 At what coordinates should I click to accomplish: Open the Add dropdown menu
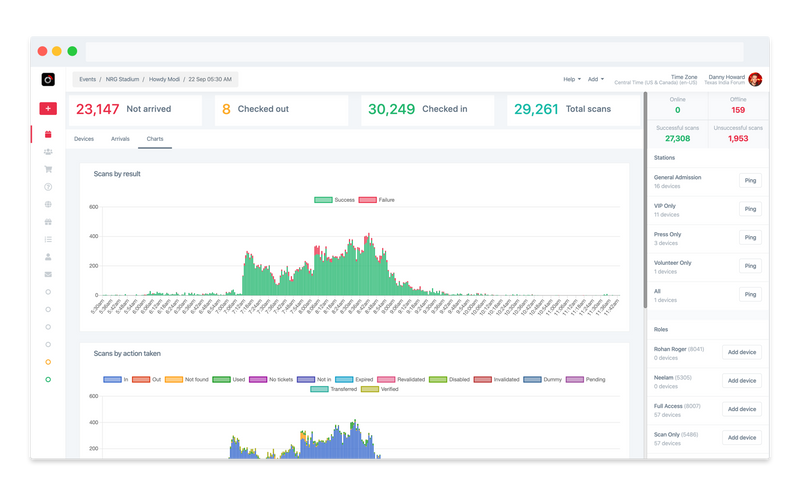(595, 79)
